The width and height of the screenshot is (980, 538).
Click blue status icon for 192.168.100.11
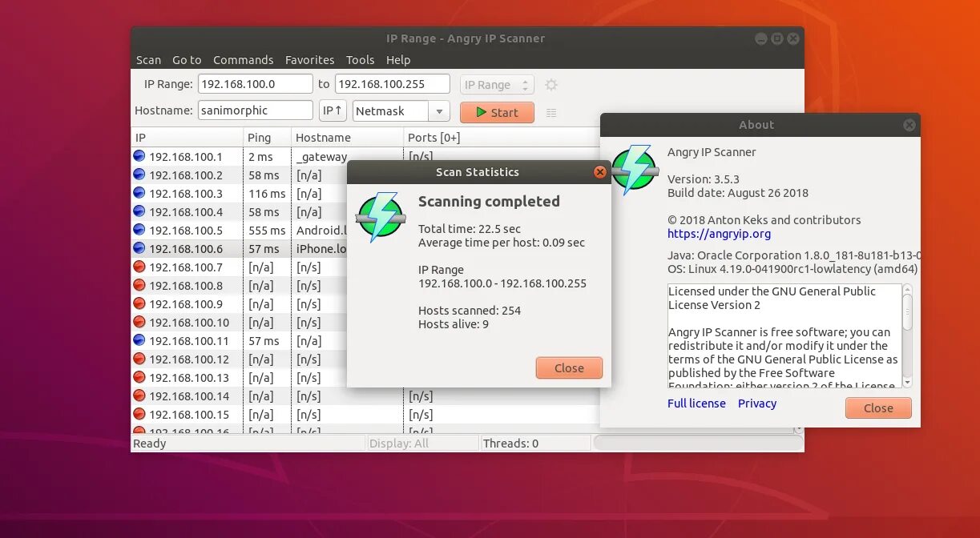coord(139,340)
